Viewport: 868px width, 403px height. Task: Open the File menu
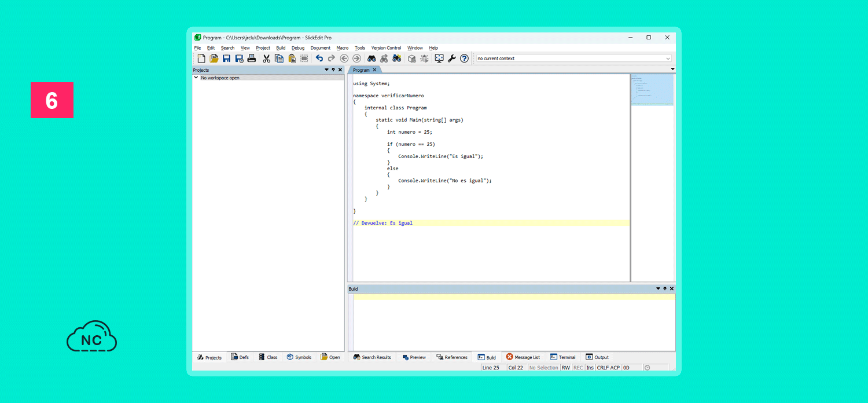click(197, 48)
